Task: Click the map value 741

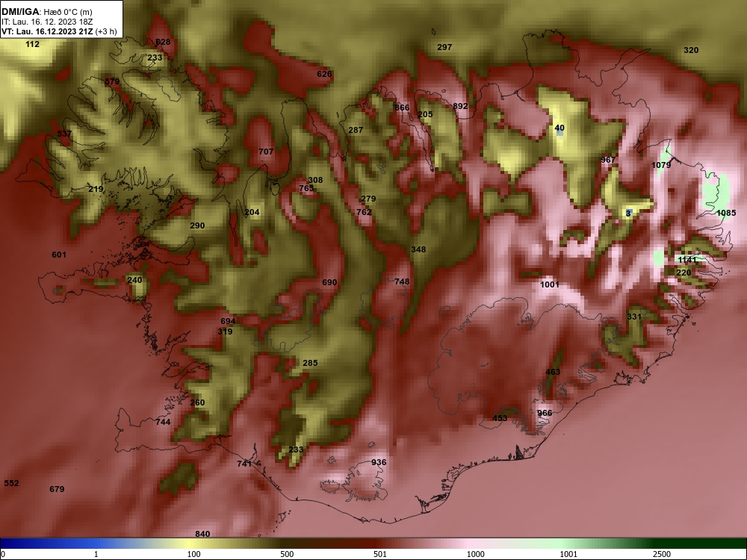Action: (x=244, y=464)
